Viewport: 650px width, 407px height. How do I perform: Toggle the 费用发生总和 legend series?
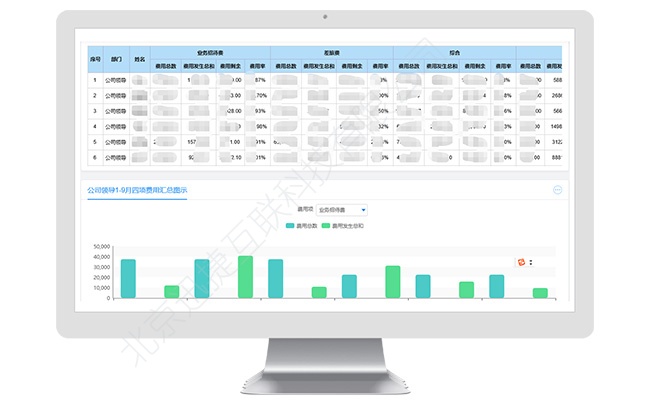pos(343,226)
